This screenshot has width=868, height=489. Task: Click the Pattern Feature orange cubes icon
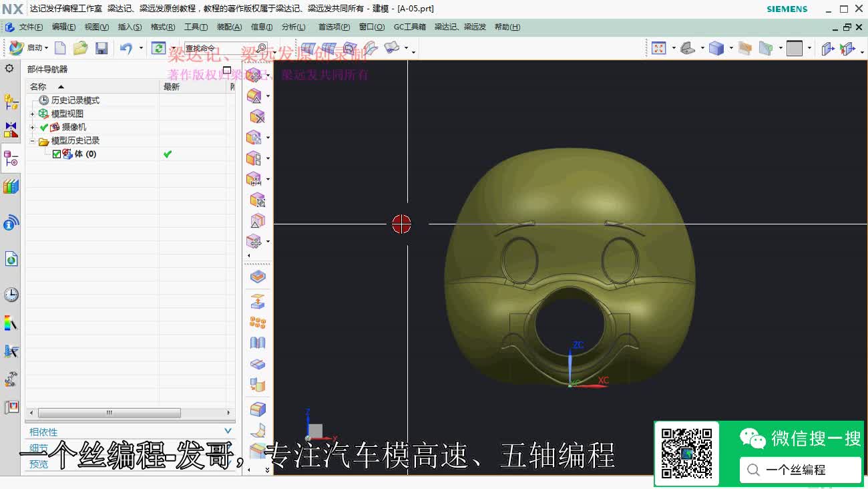coord(257,323)
